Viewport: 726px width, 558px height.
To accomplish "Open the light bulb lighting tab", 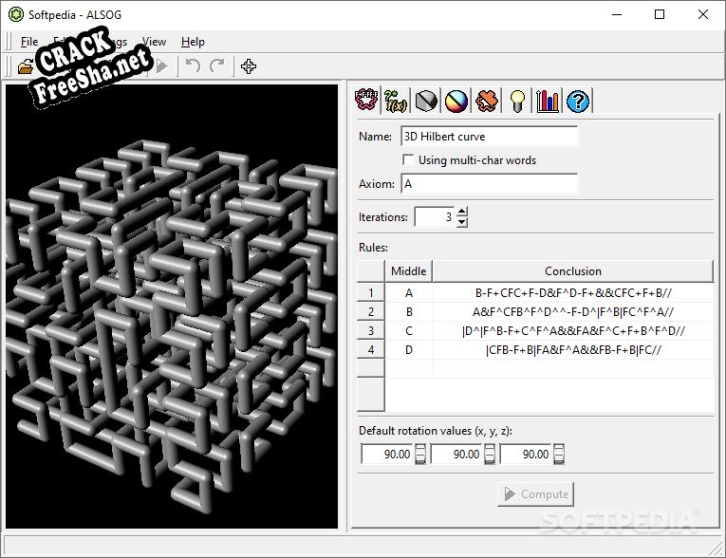I will [x=517, y=100].
